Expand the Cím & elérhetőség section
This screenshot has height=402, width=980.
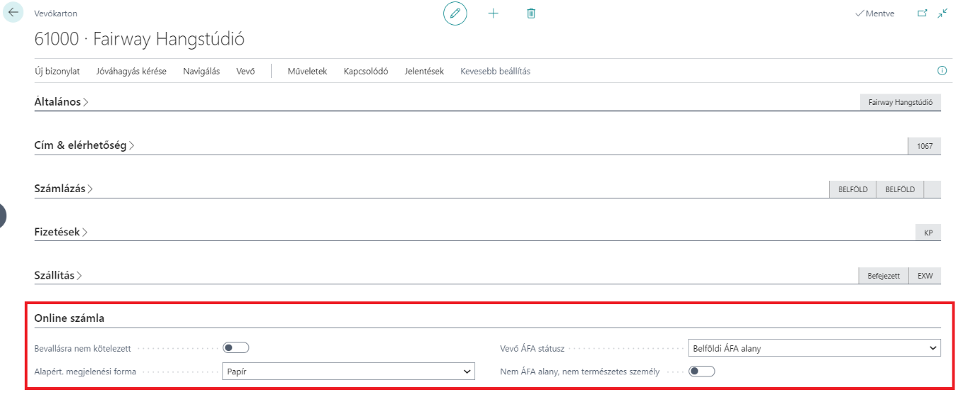[x=84, y=145]
